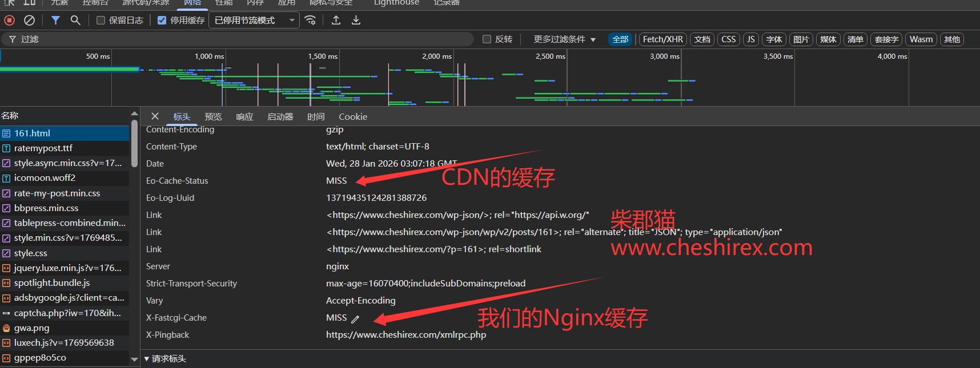This screenshot has height=368, width=980.
Task: Click the document icon next to 161.html
Action: click(x=6, y=134)
